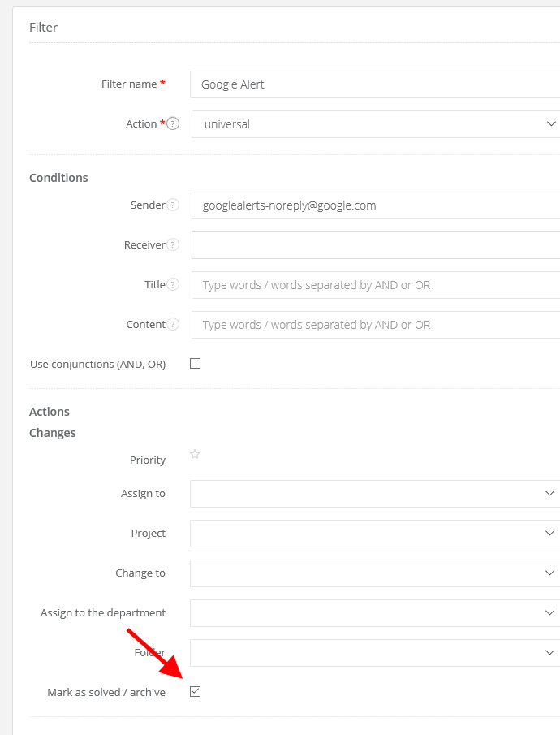Toggle the Priority star icon
This screenshot has width=560, height=735.
[195, 455]
